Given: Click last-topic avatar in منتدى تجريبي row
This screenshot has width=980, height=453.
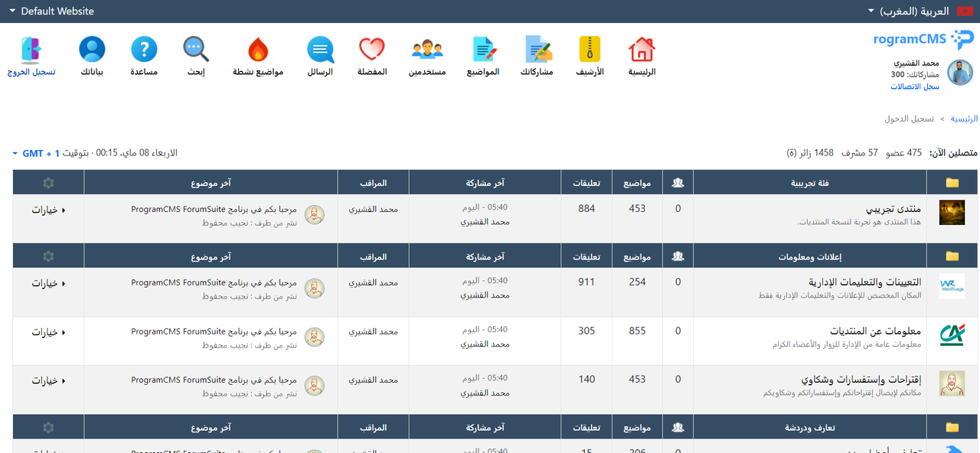Looking at the screenshot, I should [315, 215].
